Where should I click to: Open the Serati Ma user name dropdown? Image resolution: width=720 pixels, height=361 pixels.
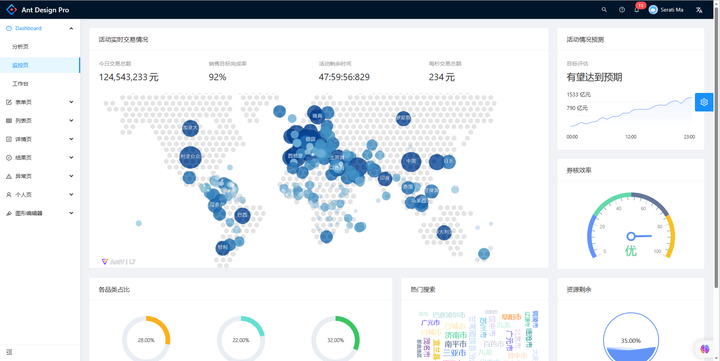(672, 10)
